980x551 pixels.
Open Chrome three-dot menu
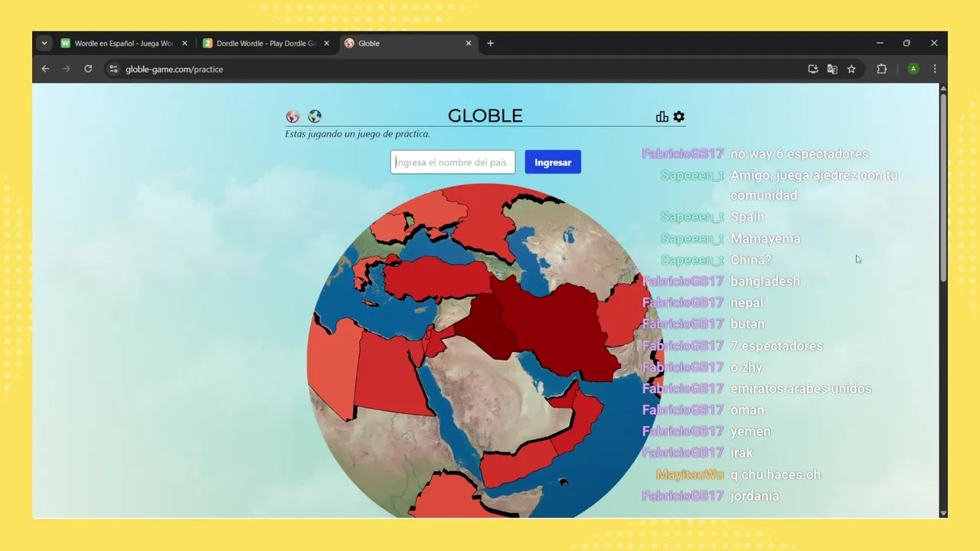click(x=935, y=69)
